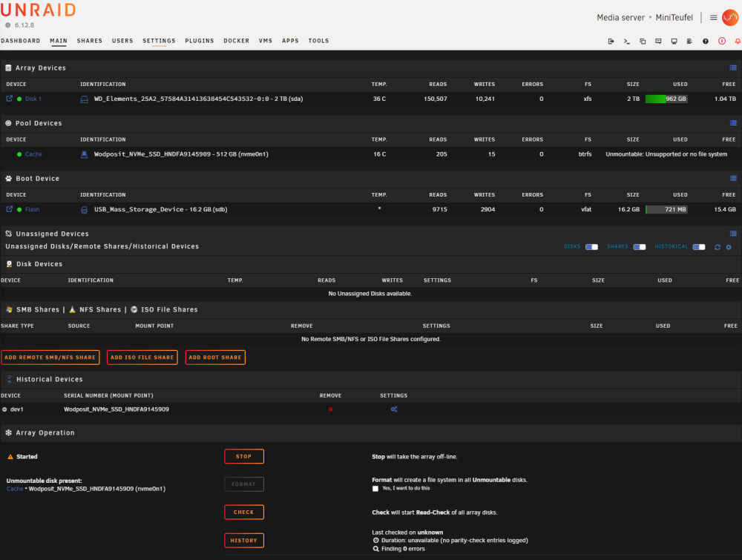Click the logout icon in header

[x=611, y=41]
